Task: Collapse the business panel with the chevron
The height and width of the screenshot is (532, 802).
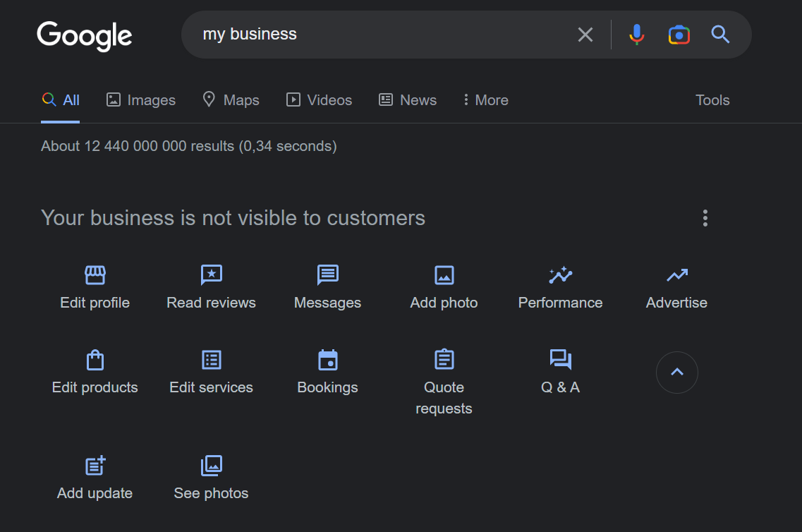Action: pyautogui.click(x=676, y=373)
